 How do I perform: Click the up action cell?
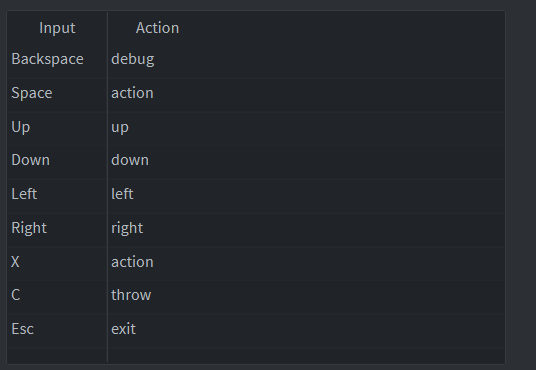click(x=306, y=127)
